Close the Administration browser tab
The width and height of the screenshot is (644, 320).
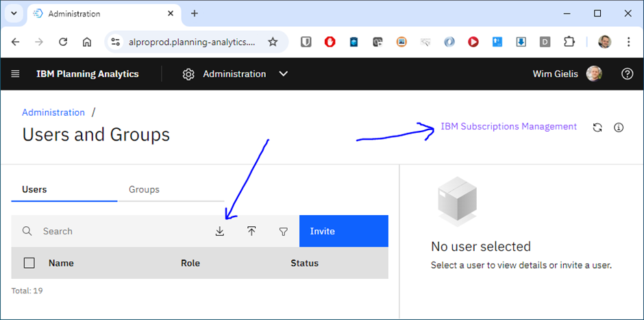171,14
